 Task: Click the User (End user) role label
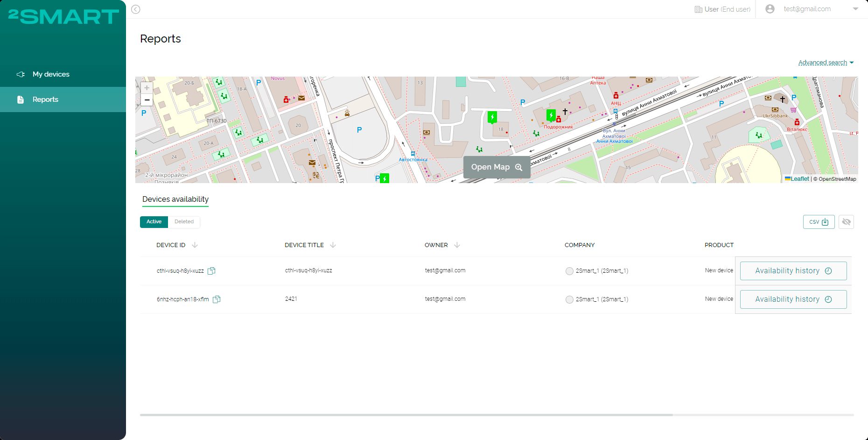coord(722,9)
